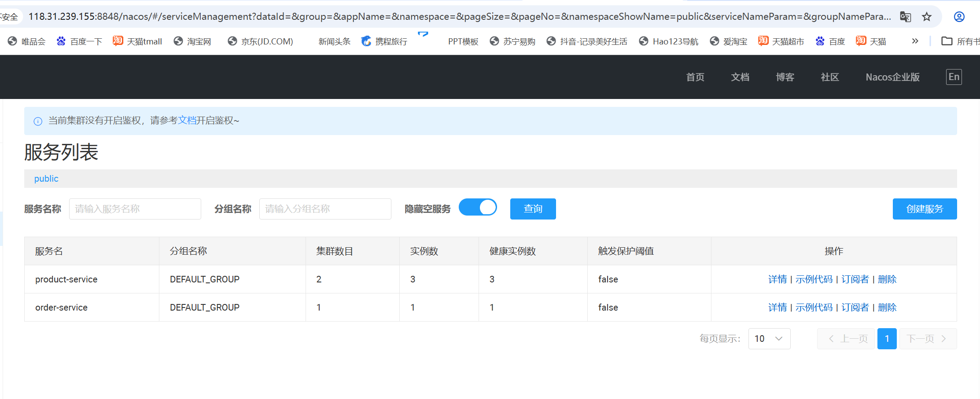
Task: Open the page size dropdown showing 10
Action: (769, 339)
